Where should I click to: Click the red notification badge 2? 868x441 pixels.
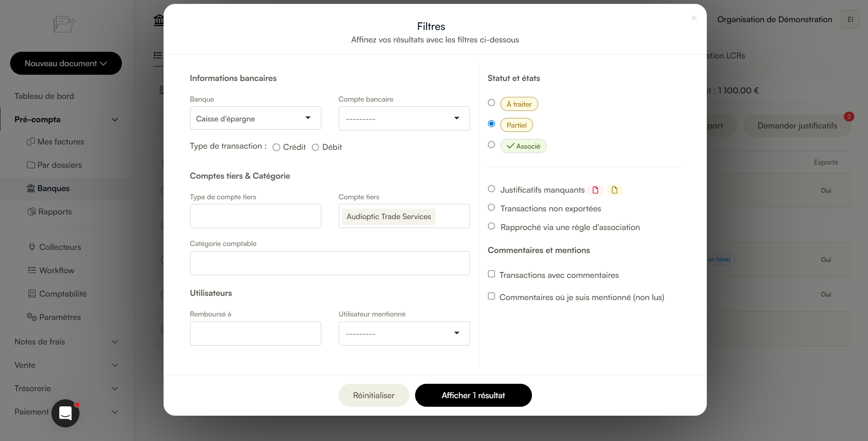849,116
